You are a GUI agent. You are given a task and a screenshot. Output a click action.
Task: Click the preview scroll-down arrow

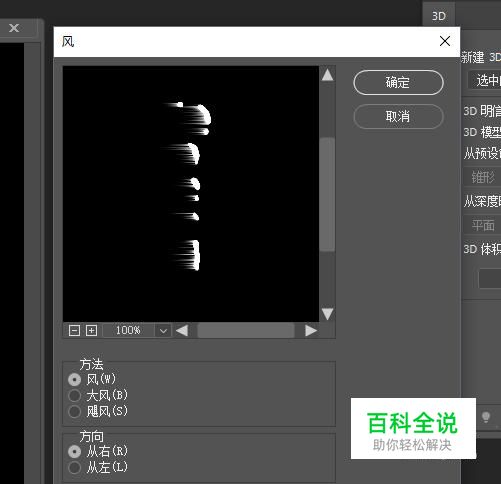tap(327, 314)
